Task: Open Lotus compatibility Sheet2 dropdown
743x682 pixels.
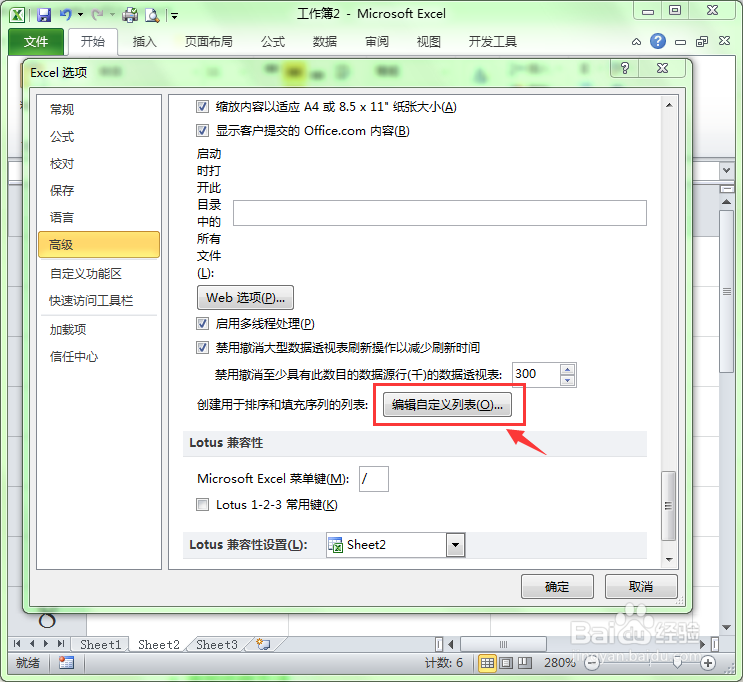Action: click(x=455, y=545)
